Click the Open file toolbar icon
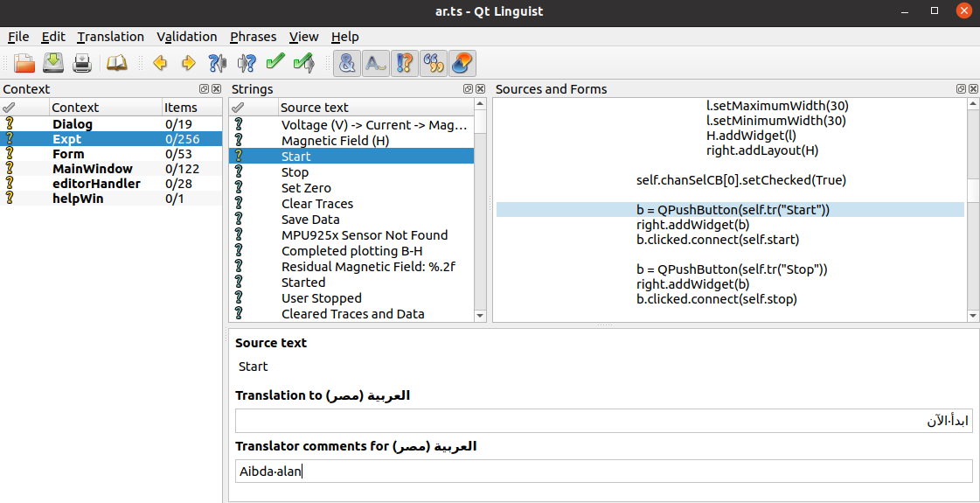 [25, 63]
